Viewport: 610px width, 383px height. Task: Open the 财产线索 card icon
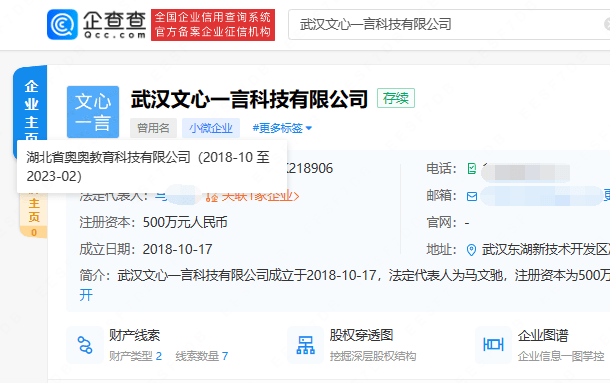[85, 345]
